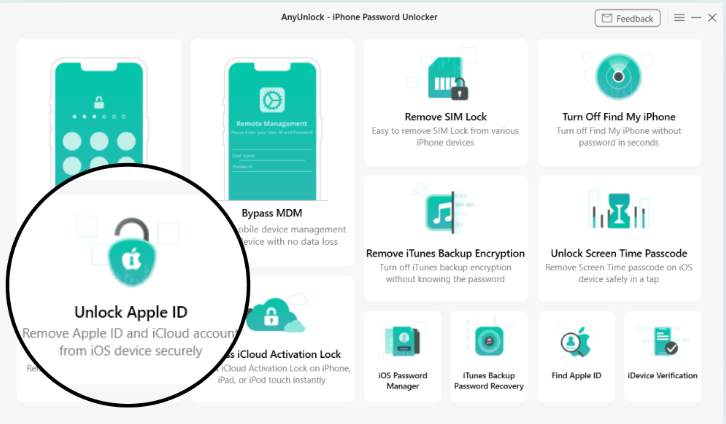The image size is (726, 424).
Task: Select the Unlock Apple ID title text
Action: point(130,310)
